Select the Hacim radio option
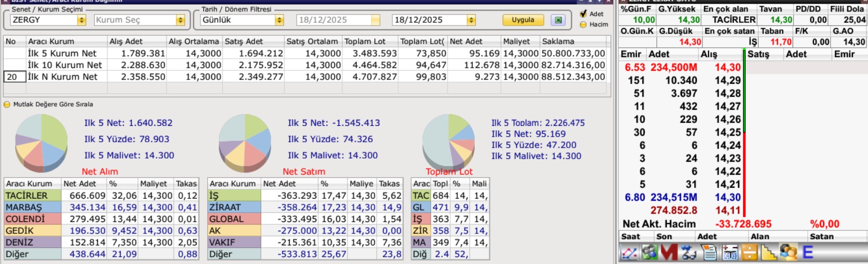The height and width of the screenshot is (264, 868). click(x=583, y=24)
